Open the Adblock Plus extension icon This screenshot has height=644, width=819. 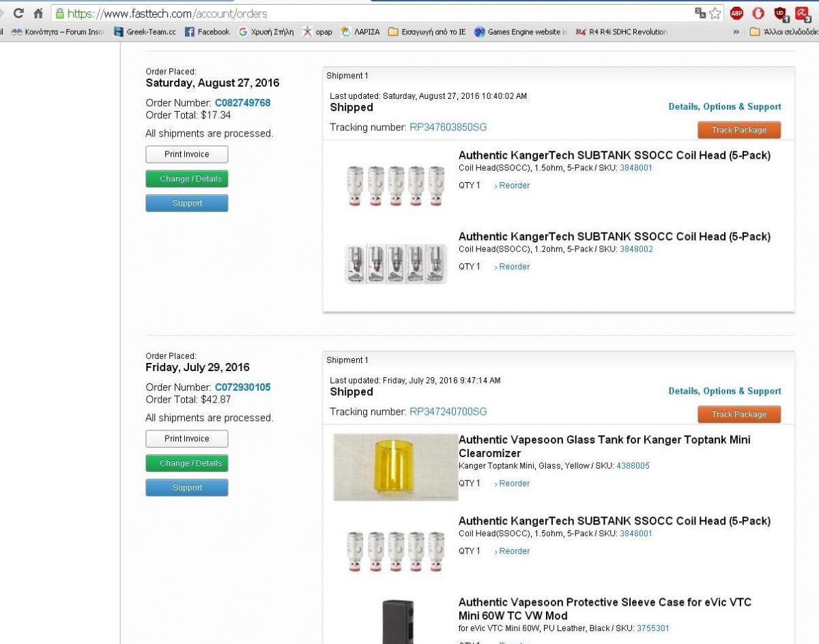[736, 13]
